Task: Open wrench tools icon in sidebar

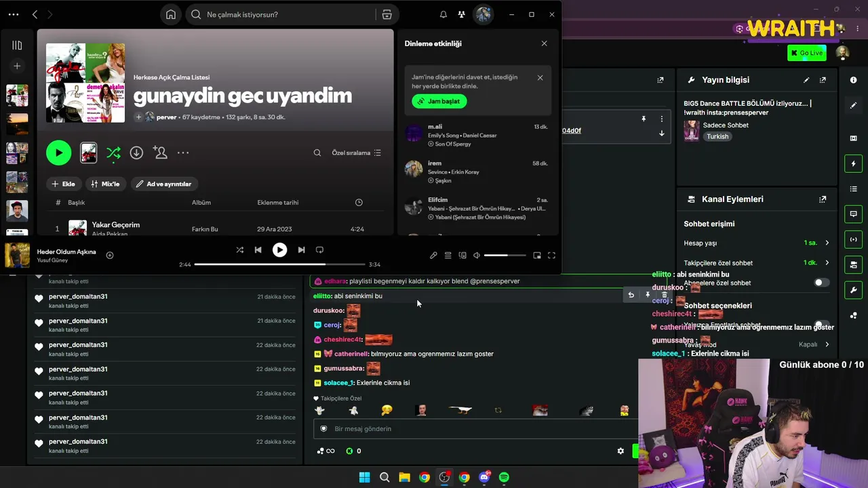Action: (853, 290)
